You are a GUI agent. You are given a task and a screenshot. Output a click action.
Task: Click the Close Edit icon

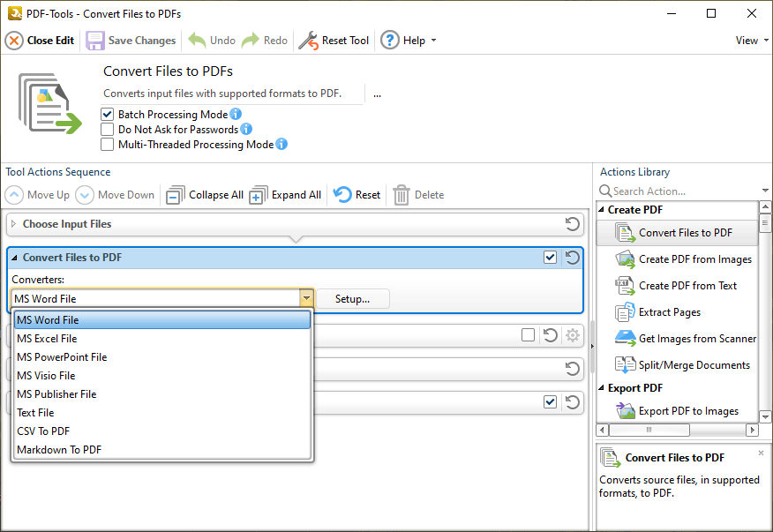click(14, 41)
